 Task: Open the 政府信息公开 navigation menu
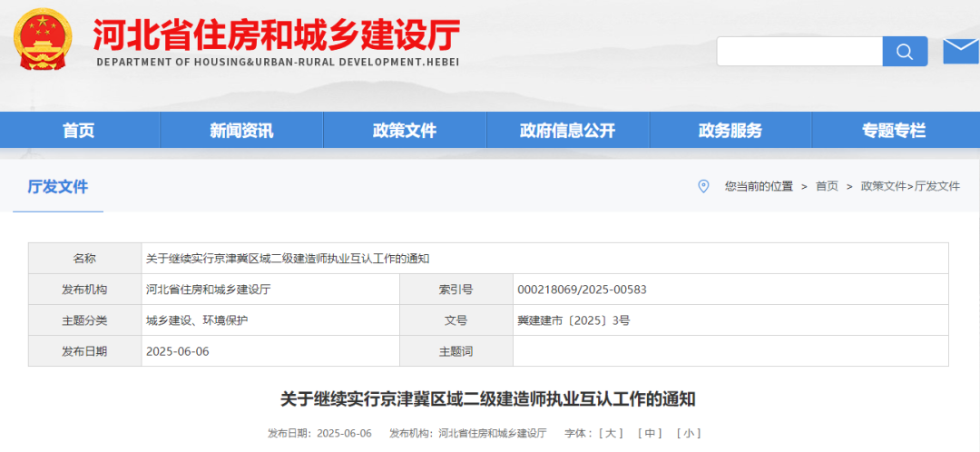click(567, 130)
